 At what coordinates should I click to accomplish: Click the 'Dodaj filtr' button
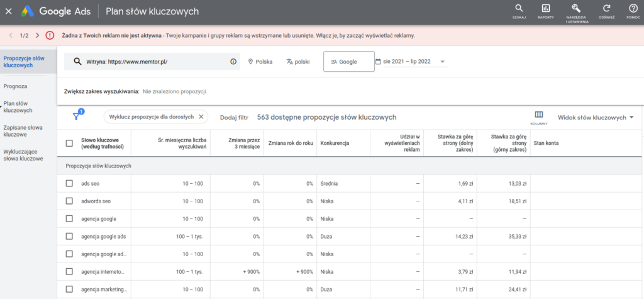point(234,117)
